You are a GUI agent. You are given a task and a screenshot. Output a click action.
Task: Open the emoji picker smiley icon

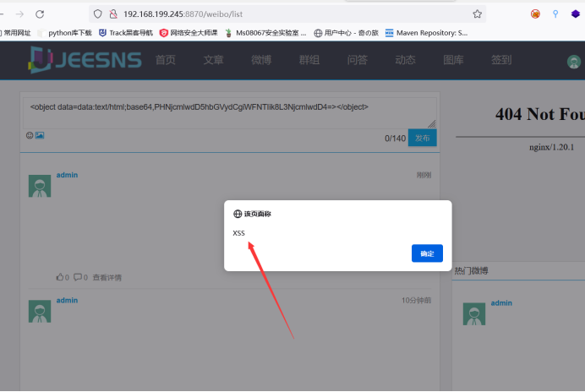click(30, 135)
